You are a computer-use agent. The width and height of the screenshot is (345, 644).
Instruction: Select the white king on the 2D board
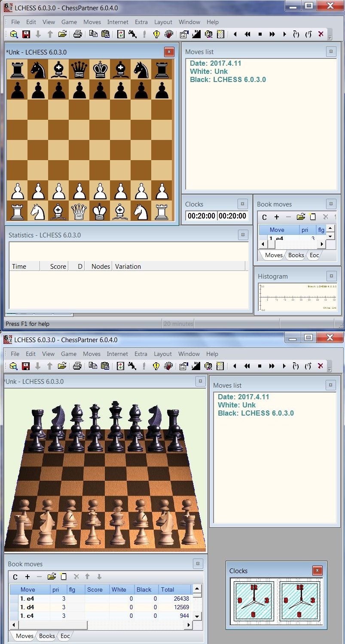tap(100, 211)
